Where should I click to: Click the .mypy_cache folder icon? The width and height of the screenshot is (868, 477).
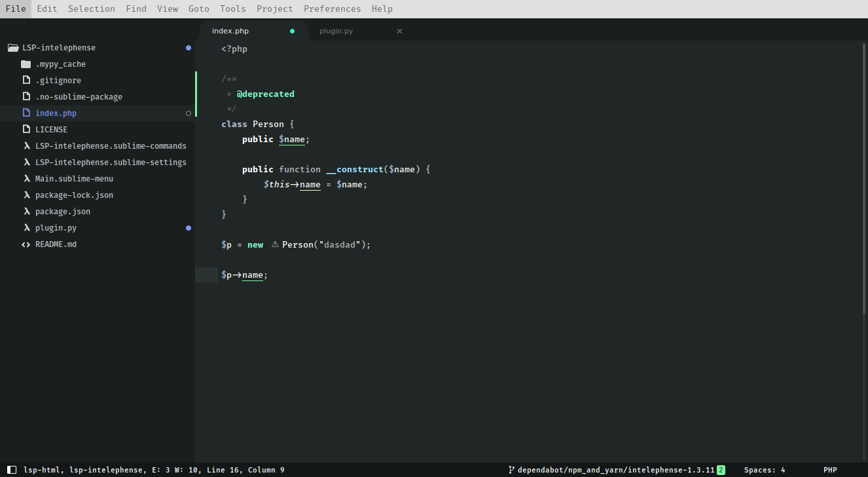coord(26,64)
